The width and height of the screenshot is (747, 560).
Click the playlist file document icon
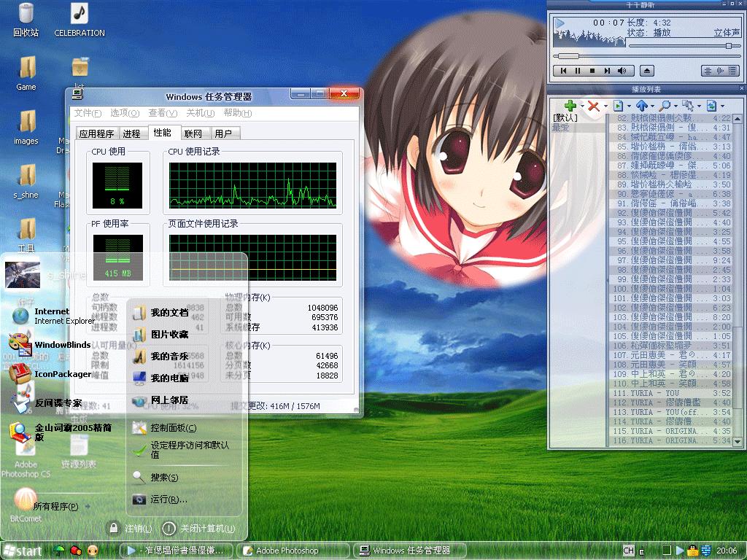[x=618, y=106]
